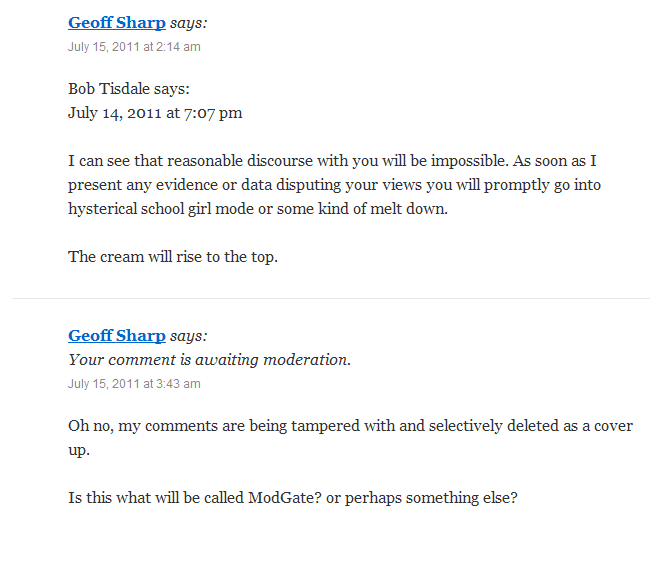Click the 'Your comment is awaiting moderation' notice

[209, 360]
